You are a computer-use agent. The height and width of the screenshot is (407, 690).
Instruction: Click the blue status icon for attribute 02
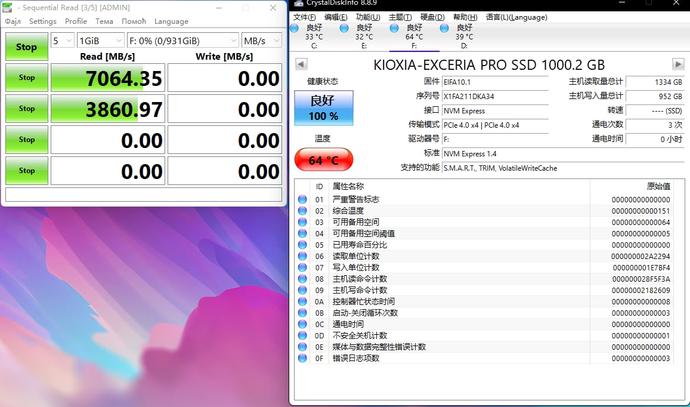(302, 211)
